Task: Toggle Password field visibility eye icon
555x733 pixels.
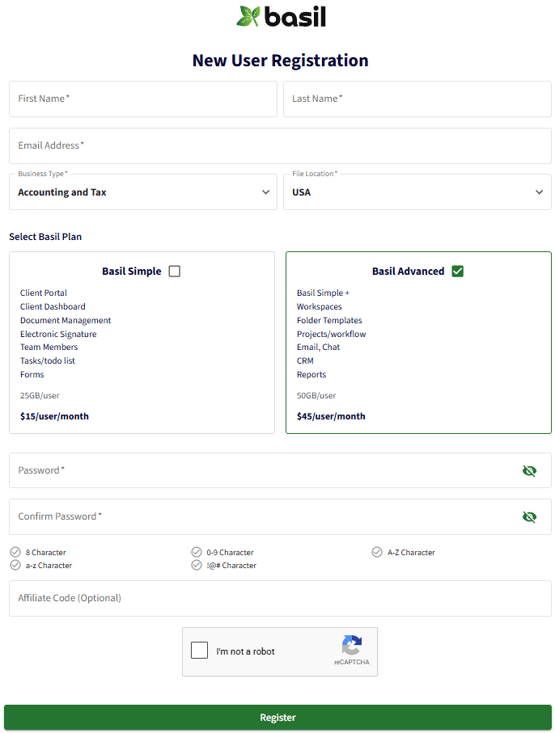Action: point(529,471)
